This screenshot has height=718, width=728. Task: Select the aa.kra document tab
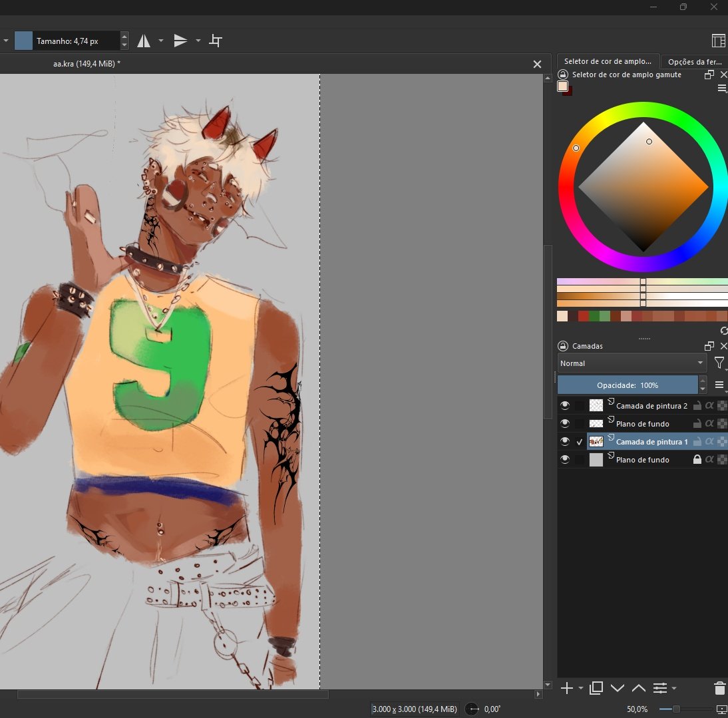pyautogui.click(x=87, y=64)
